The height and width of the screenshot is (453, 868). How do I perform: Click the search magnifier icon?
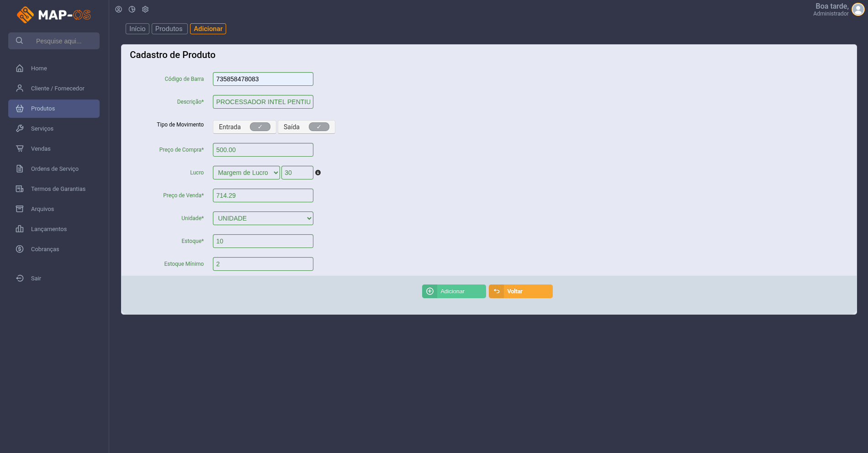19,41
